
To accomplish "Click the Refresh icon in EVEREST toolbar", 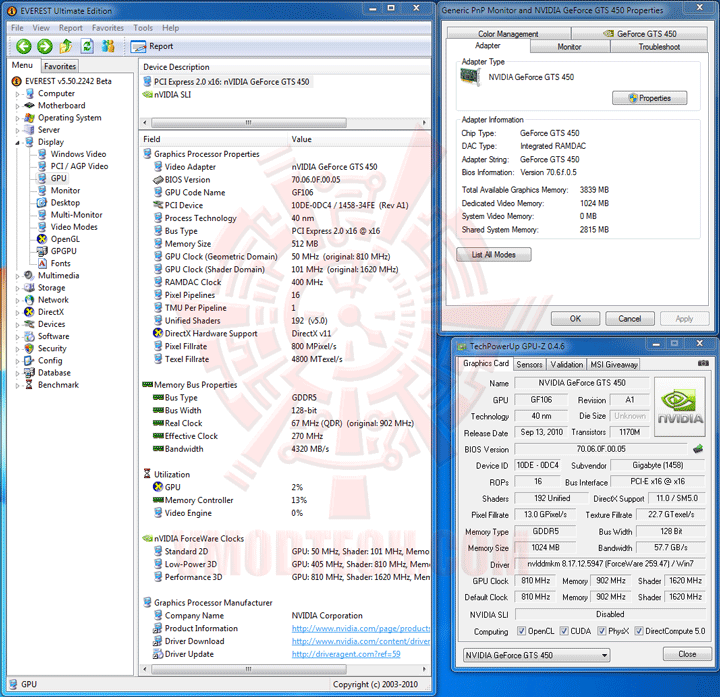I will (87, 46).
